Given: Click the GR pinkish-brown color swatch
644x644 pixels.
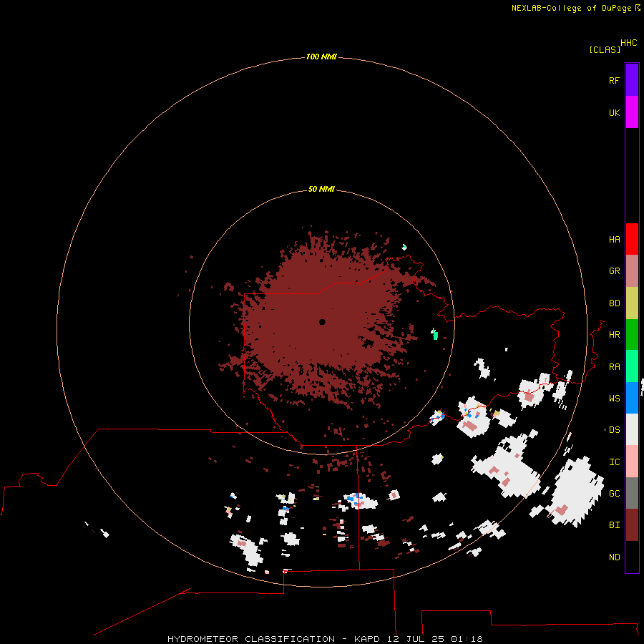Looking at the screenshot, I should click(632, 271).
